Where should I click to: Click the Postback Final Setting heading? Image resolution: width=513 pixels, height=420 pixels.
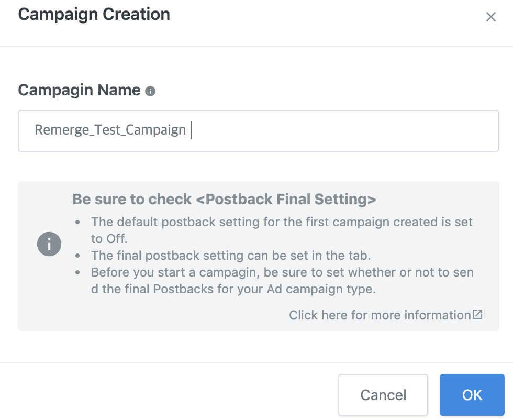click(x=224, y=199)
